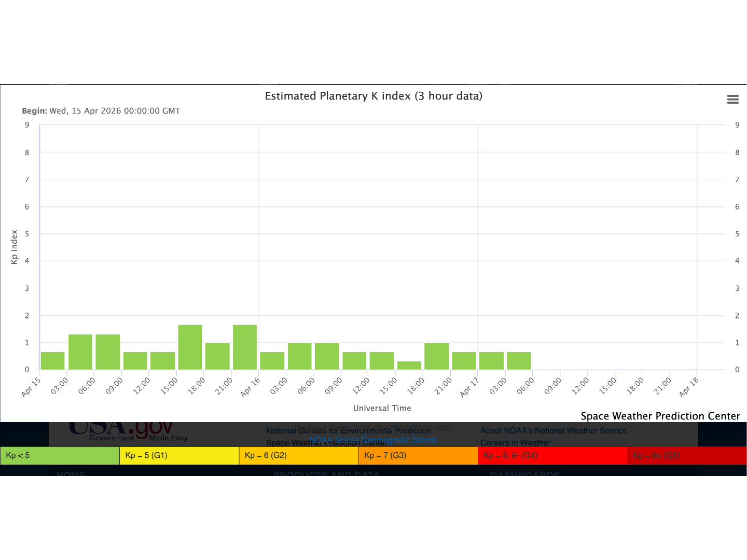Screen dimensions: 747x560
Task: Click the first Kp bar at Apr 15 00:00
Action: click(53, 361)
